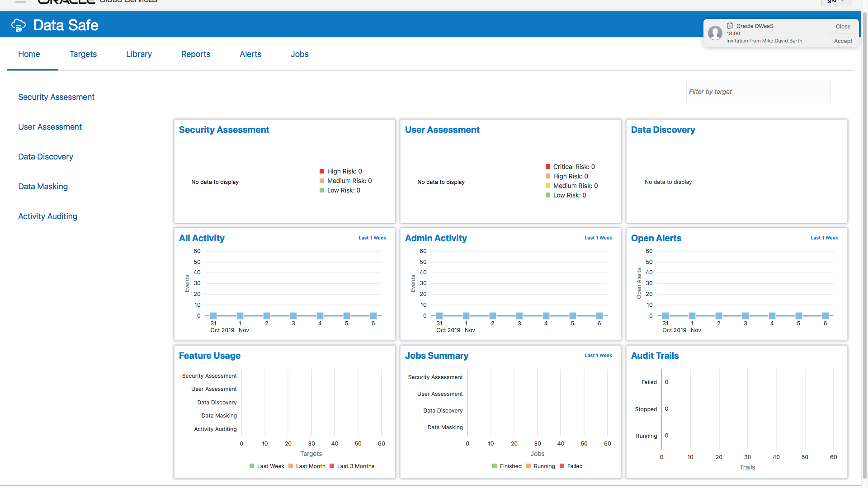Change the Last 1 Week range for Open Alerts

824,238
